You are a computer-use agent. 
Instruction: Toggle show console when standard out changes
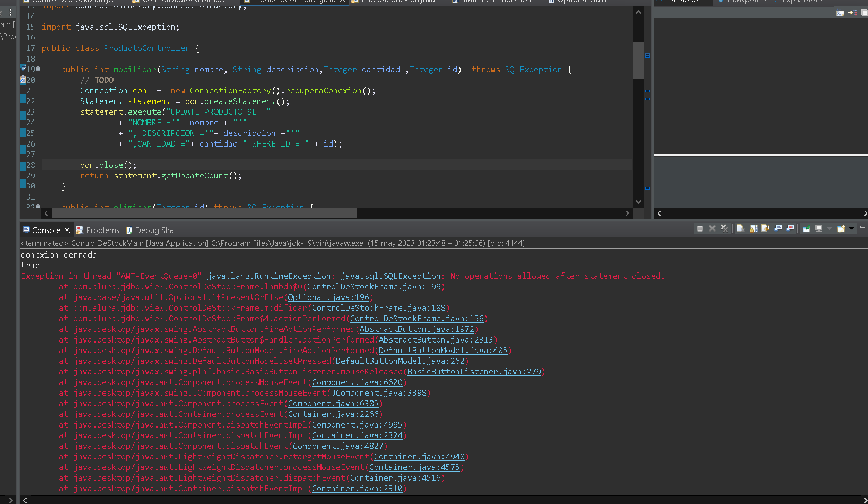[x=778, y=228]
